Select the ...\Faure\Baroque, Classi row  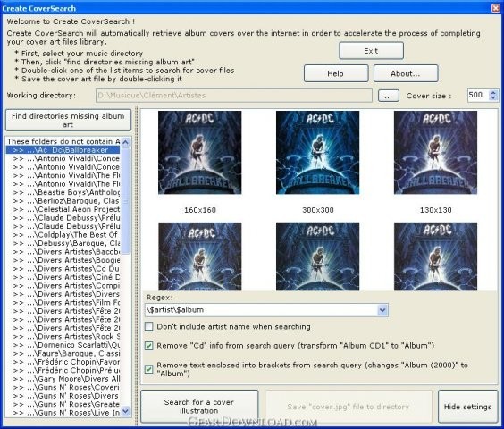63,353
